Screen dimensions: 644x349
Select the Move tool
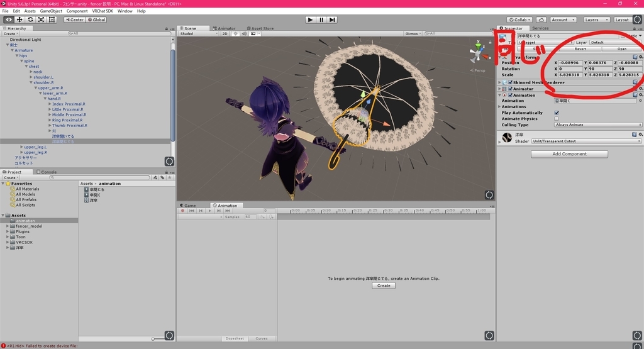point(19,19)
